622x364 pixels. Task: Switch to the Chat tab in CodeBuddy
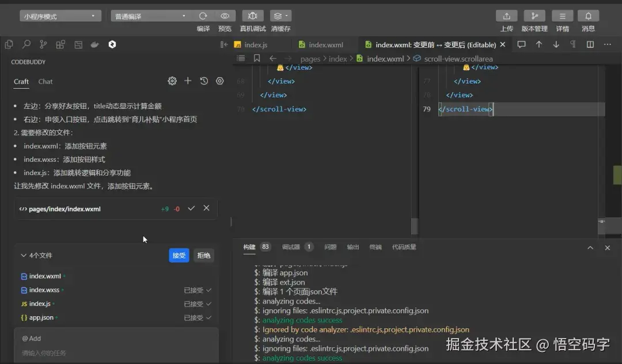click(x=45, y=82)
